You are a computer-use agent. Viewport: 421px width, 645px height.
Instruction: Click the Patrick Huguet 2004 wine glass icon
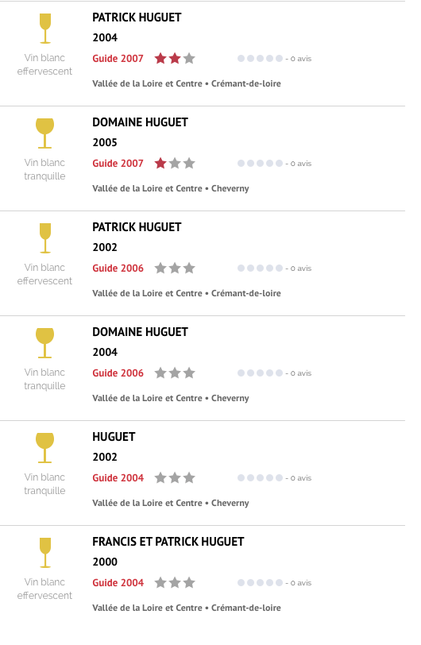point(45,28)
